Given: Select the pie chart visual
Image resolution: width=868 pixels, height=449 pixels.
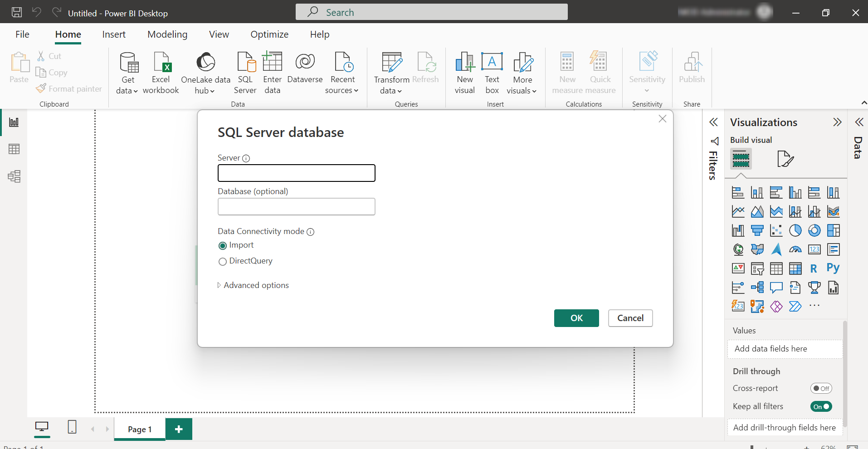Looking at the screenshot, I should coord(796,230).
